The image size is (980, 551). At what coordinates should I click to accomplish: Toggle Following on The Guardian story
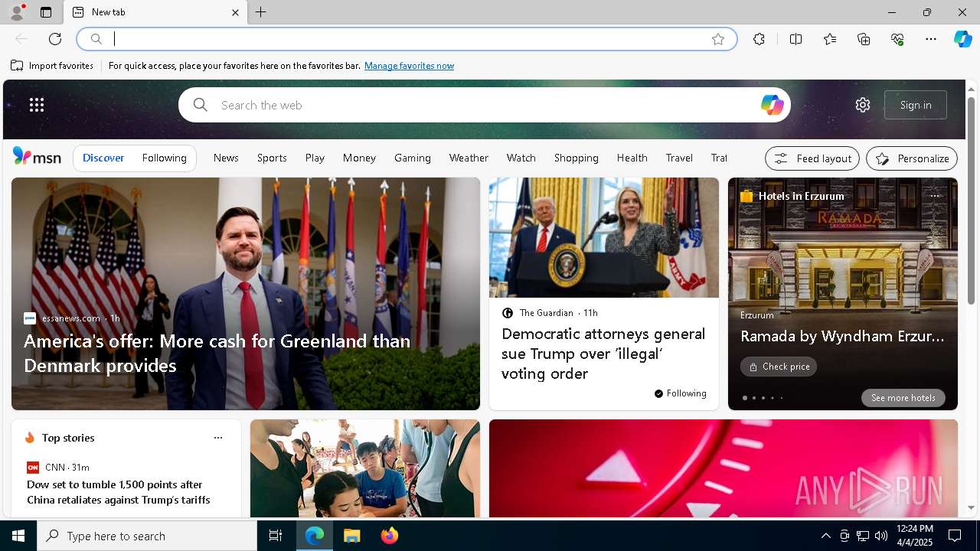[x=680, y=393]
